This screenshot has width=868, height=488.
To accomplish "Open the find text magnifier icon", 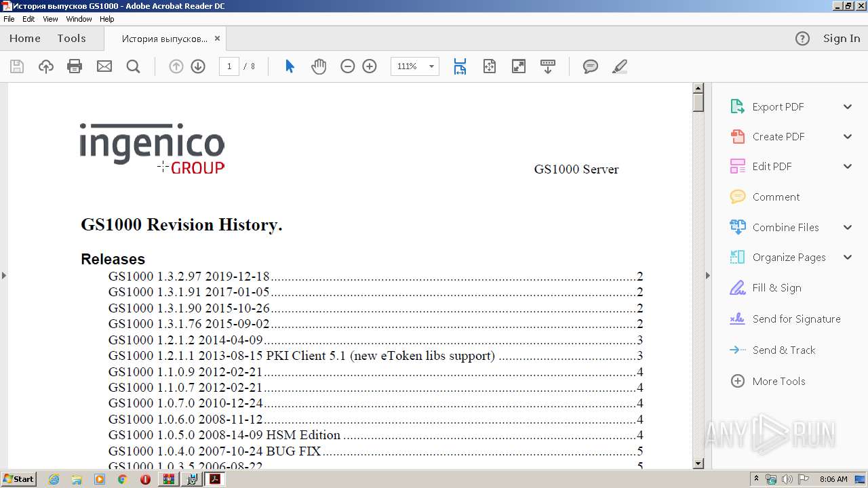I will pyautogui.click(x=134, y=66).
